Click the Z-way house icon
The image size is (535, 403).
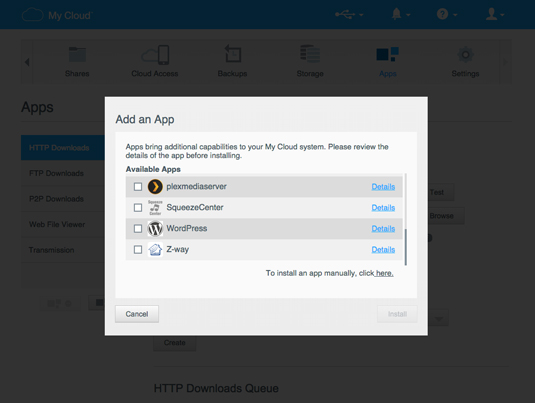pos(155,249)
